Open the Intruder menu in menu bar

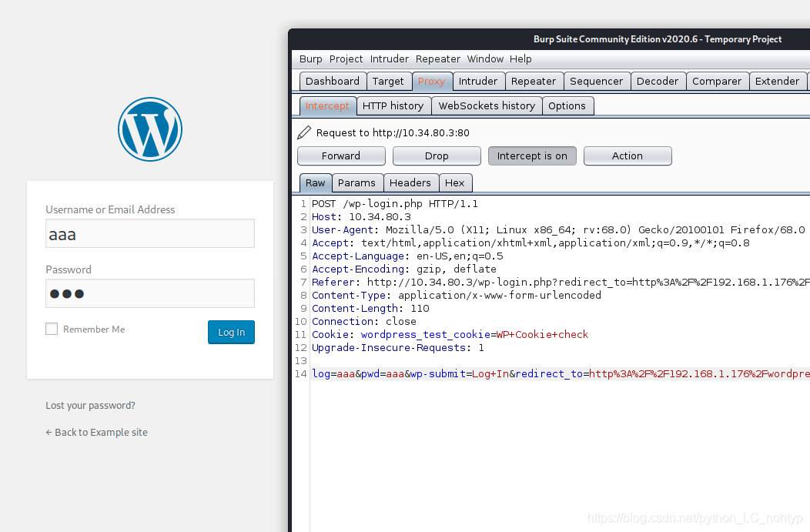(389, 59)
